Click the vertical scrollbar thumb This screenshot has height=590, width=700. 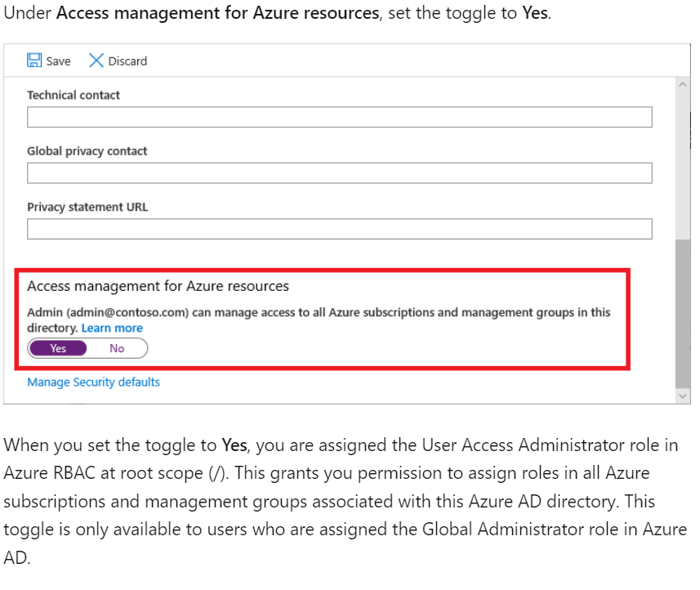click(x=683, y=314)
